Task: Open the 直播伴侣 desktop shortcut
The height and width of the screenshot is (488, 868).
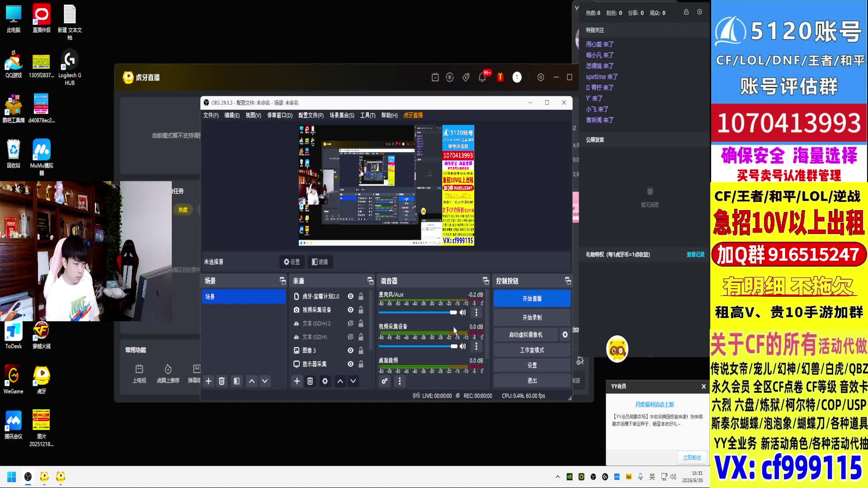Action: [x=42, y=19]
